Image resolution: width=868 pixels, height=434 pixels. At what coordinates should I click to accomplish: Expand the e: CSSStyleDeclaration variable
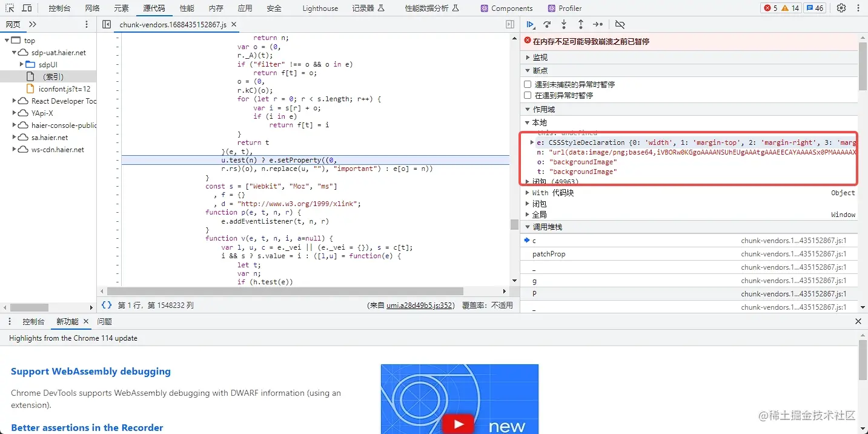(x=532, y=142)
